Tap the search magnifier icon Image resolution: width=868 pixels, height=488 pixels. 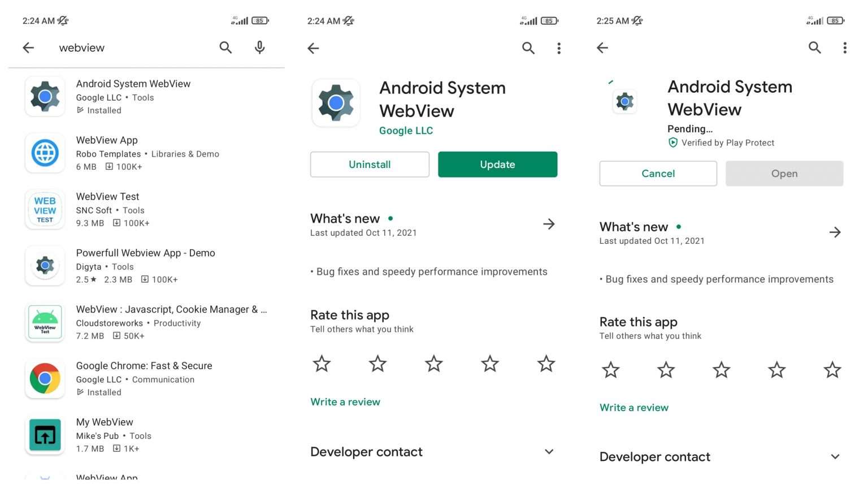[x=225, y=47]
